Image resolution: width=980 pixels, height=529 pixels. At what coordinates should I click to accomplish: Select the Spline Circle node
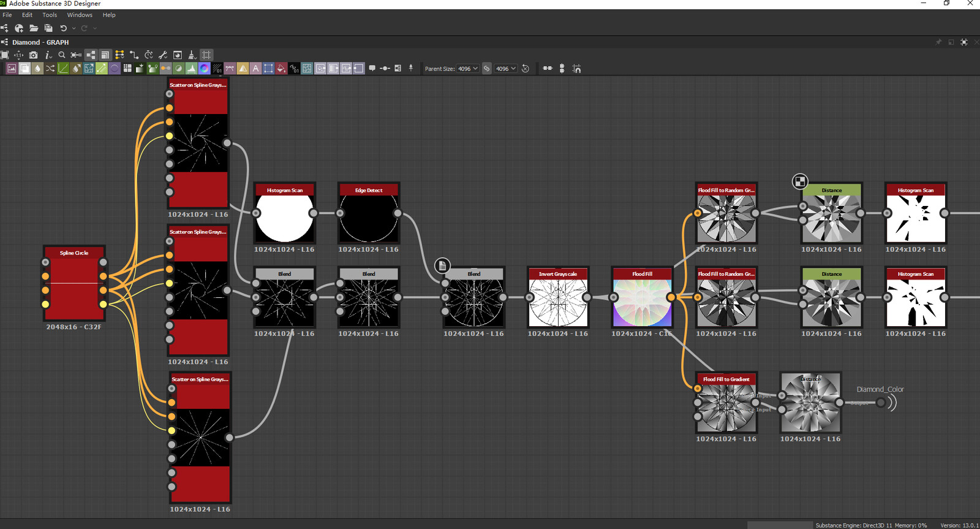pos(74,283)
